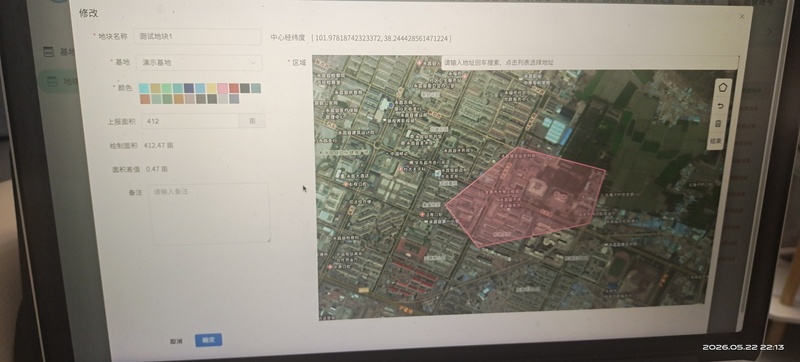Screen dimensions: 800x362
Task: Pick the pink color swatch
Action: click(x=222, y=88)
